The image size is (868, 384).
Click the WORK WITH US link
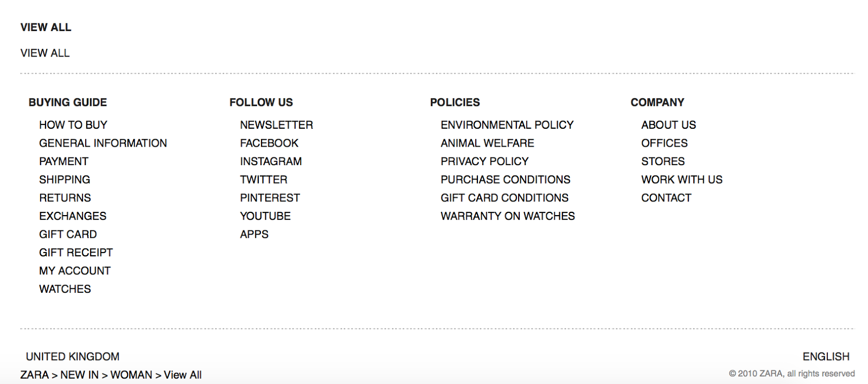(681, 180)
